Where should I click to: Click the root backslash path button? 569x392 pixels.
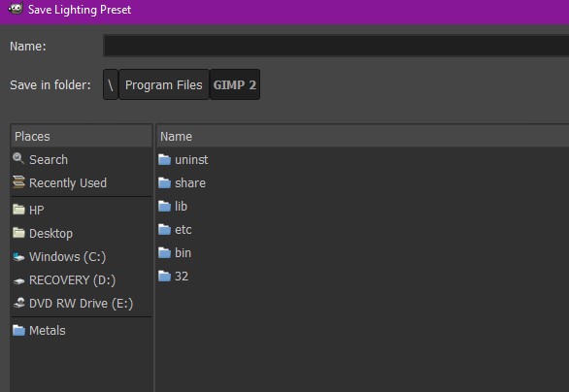coord(111,84)
